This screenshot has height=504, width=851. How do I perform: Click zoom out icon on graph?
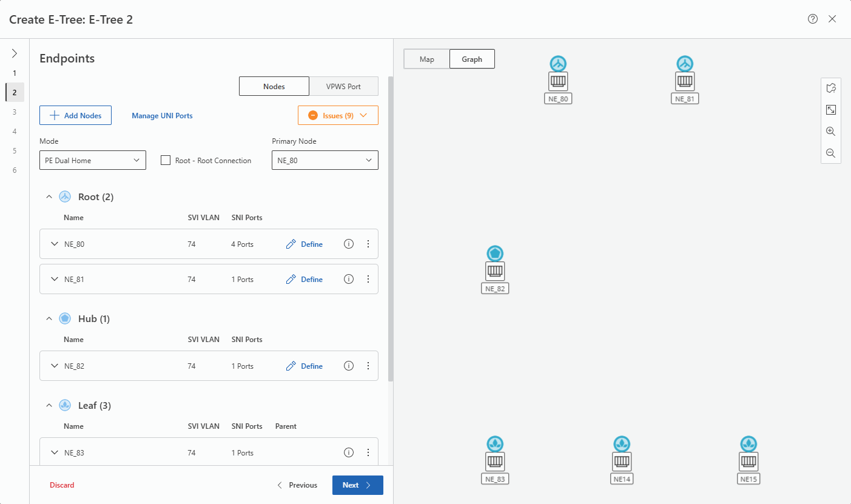tap(830, 153)
